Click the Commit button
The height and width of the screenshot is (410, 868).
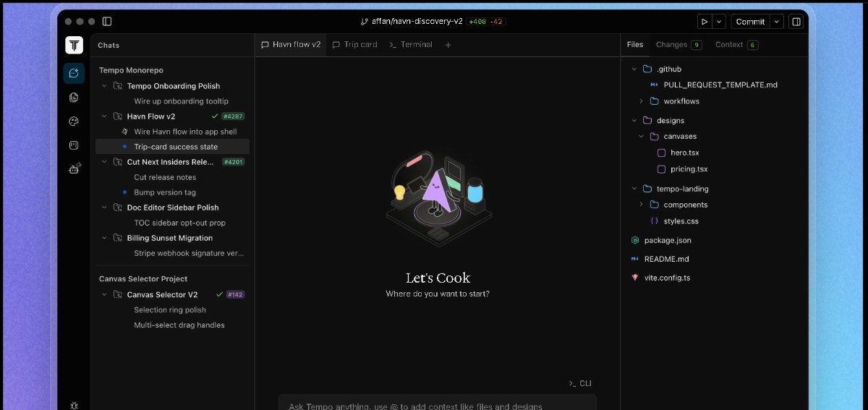(x=750, y=22)
